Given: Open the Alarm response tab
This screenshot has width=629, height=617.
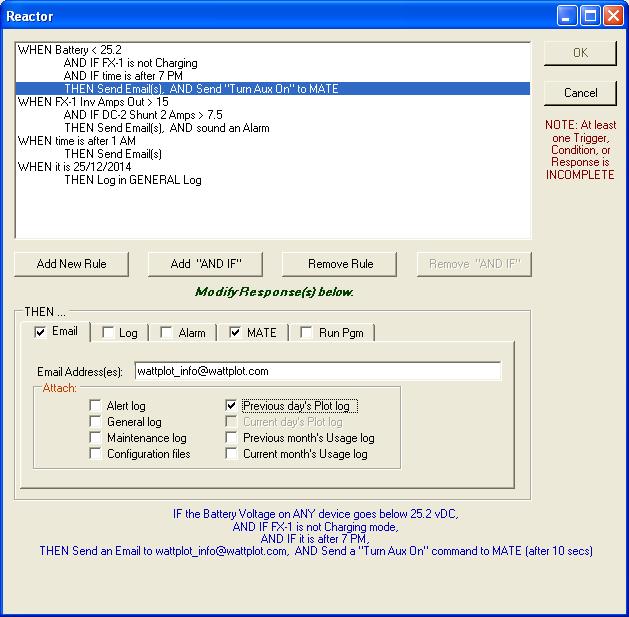Looking at the screenshot, I should point(183,333).
